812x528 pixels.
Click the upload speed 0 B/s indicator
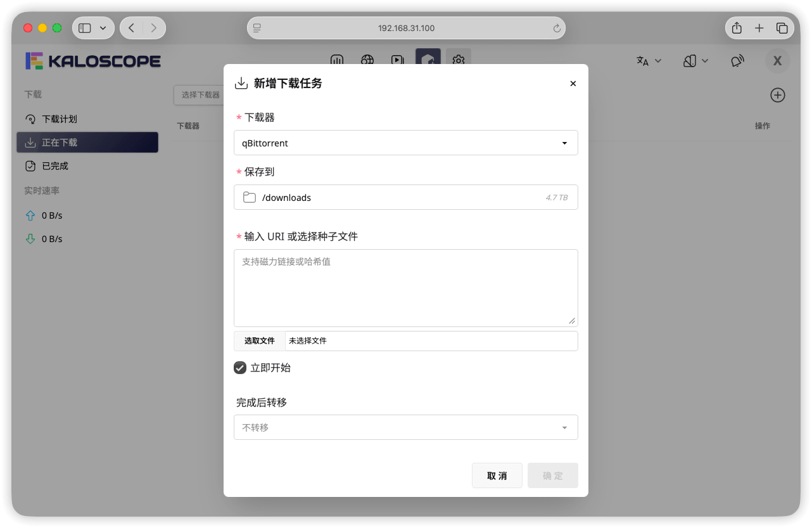click(x=44, y=216)
